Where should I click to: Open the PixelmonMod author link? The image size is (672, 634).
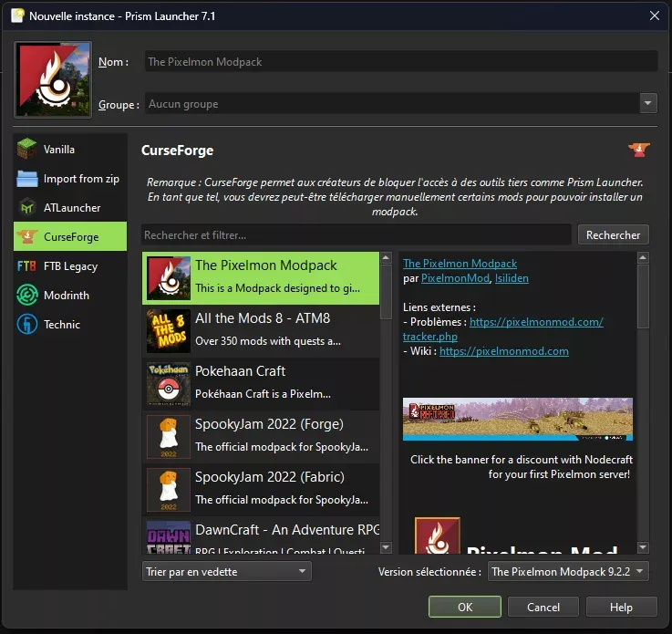(455, 278)
